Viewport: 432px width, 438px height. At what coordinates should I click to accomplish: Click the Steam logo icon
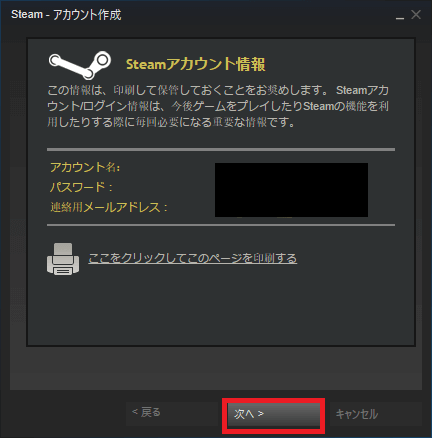[x=80, y=65]
